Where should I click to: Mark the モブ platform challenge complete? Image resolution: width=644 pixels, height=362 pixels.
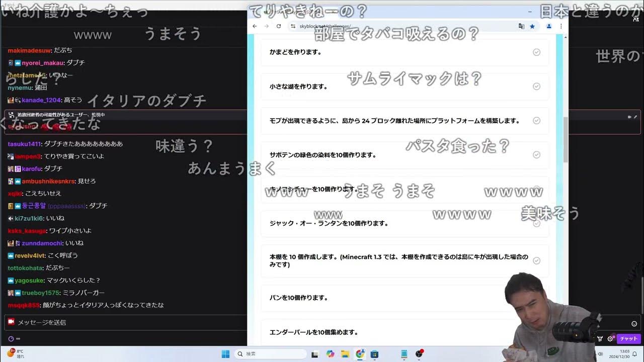536,121
